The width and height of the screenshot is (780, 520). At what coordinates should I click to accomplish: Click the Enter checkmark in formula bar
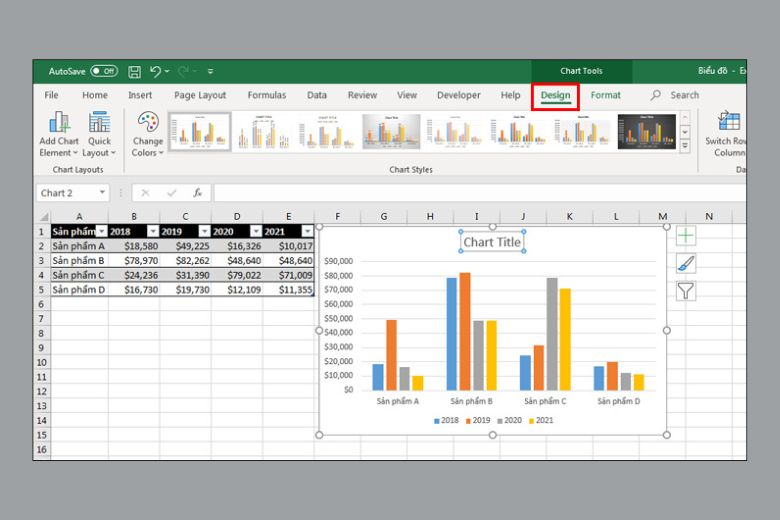tap(172, 193)
